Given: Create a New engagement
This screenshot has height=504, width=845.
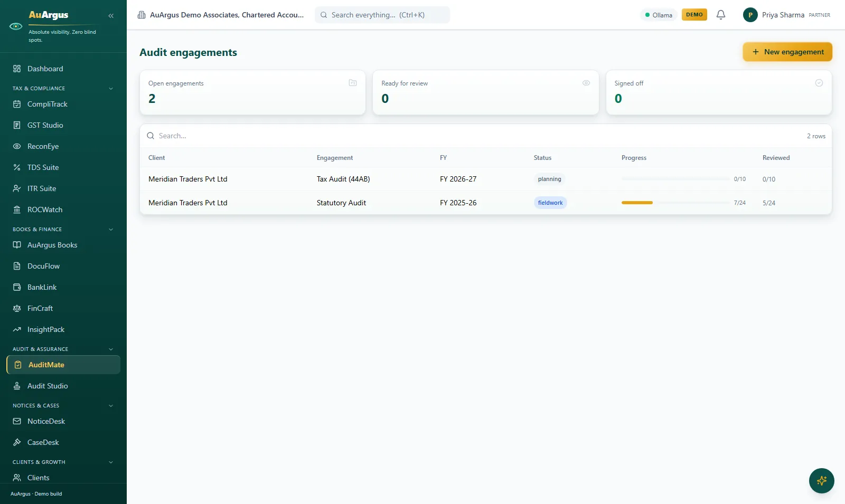Looking at the screenshot, I should tap(787, 52).
